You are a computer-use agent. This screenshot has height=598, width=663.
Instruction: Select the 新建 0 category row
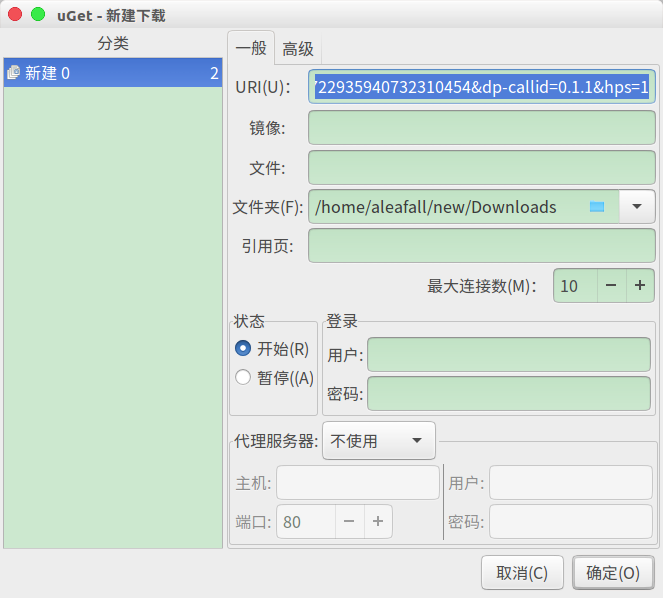(113, 73)
